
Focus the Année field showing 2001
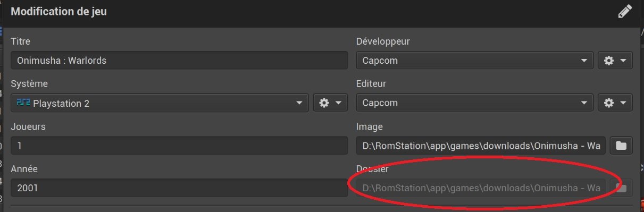pos(179,188)
